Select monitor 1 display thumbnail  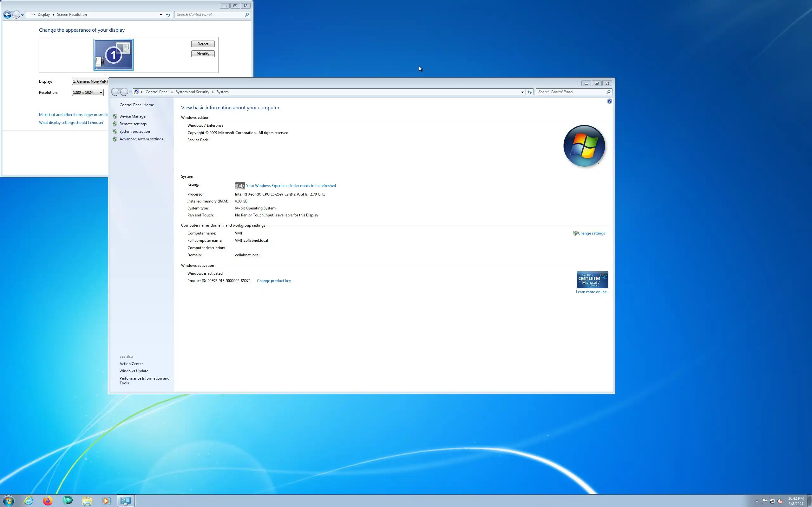(114, 55)
